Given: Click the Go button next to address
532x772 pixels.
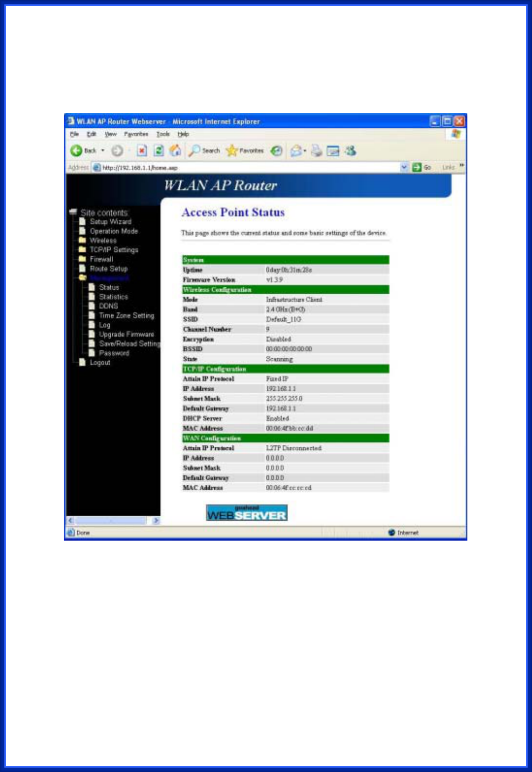Looking at the screenshot, I should click(x=422, y=167).
